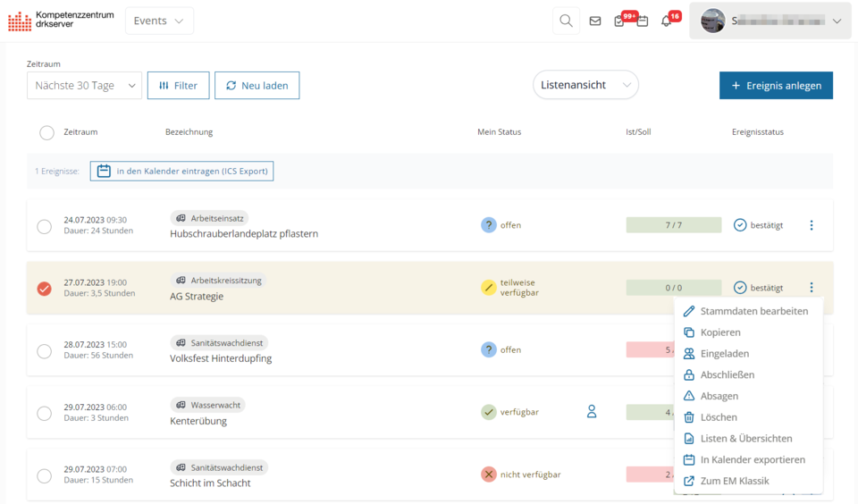Click the person icon in Kenterübung row
This screenshot has width=858, height=504.
pyautogui.click(x=592, y=412)
